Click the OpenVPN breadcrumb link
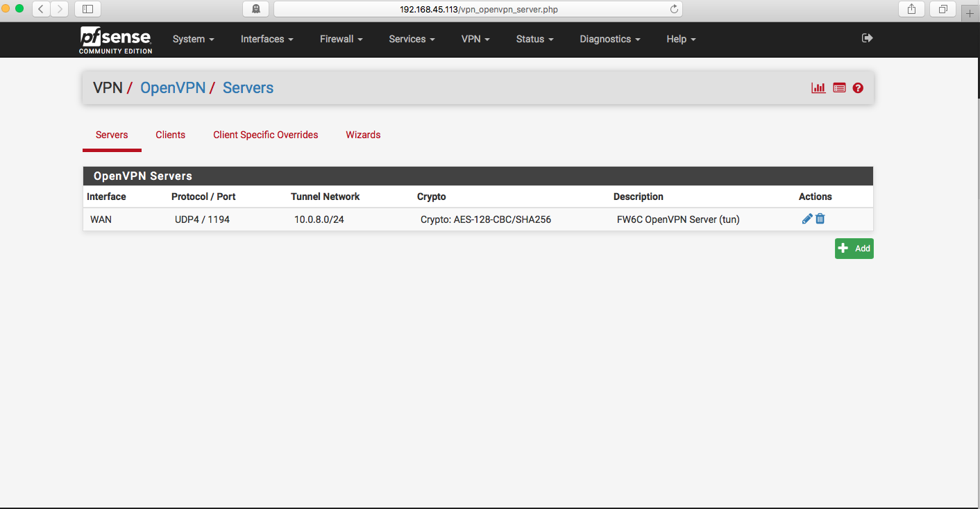This screenshot has height=509, width=980. [x=173, y=88]
